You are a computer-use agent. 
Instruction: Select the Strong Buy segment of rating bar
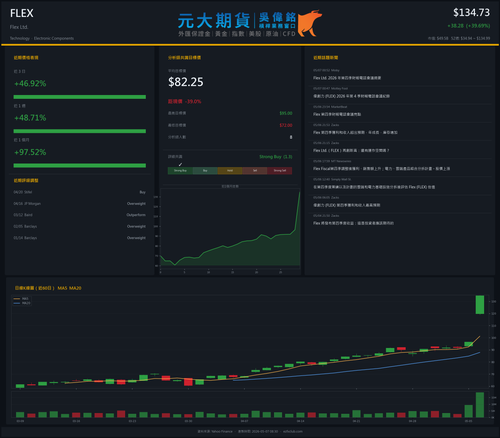[180, 171]
